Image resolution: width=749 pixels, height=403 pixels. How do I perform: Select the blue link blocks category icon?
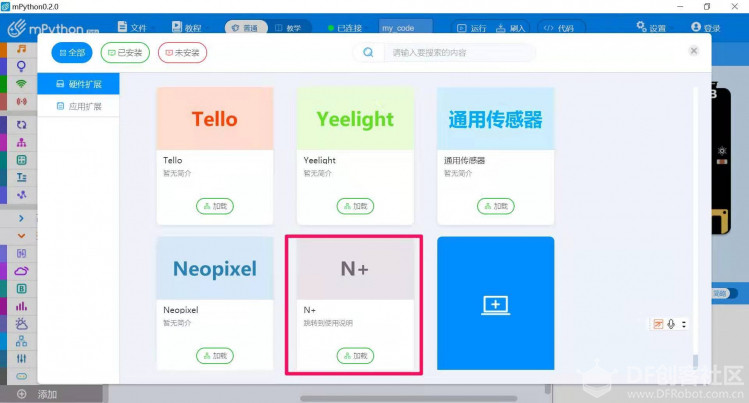coord(21,253)
